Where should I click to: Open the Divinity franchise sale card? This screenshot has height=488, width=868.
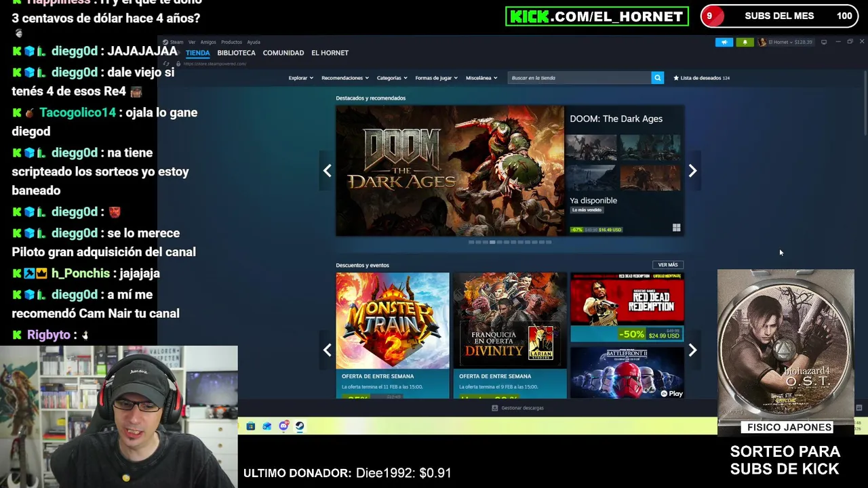click(x=510, y=335)
